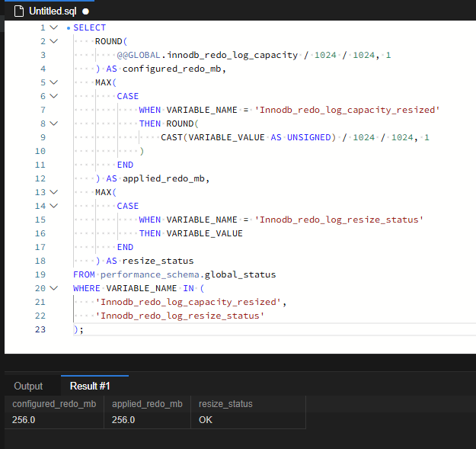
Task: Collapse the MAX( block at line 13
Action: (54, 192)
